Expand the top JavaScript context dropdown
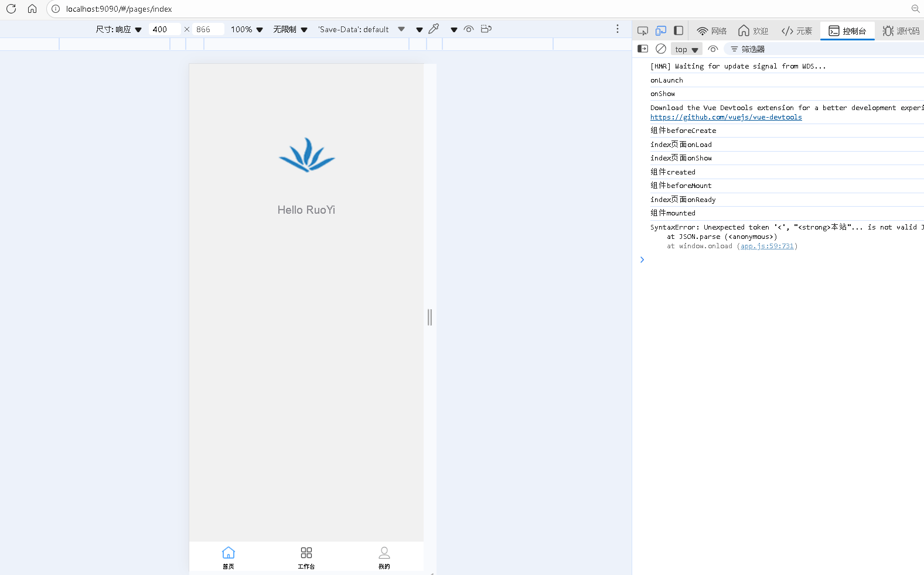 (x=687, y=50)
